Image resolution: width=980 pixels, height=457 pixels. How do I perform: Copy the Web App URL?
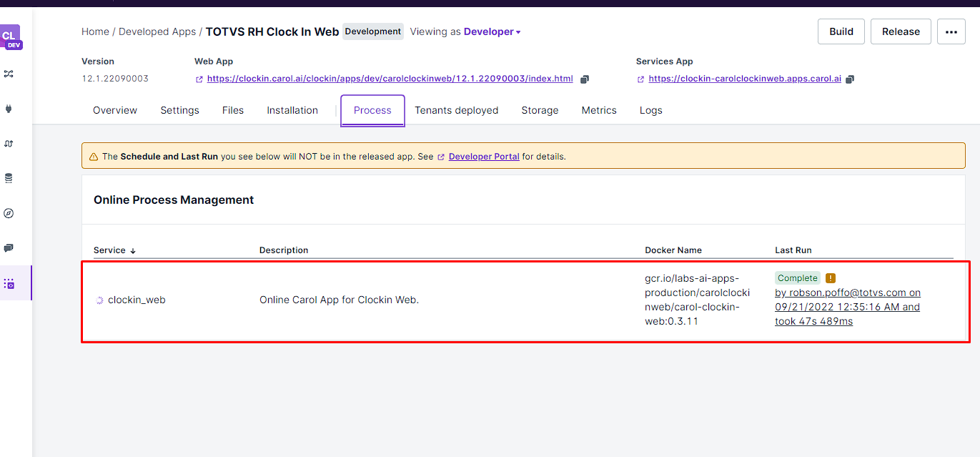pos(585,79)
